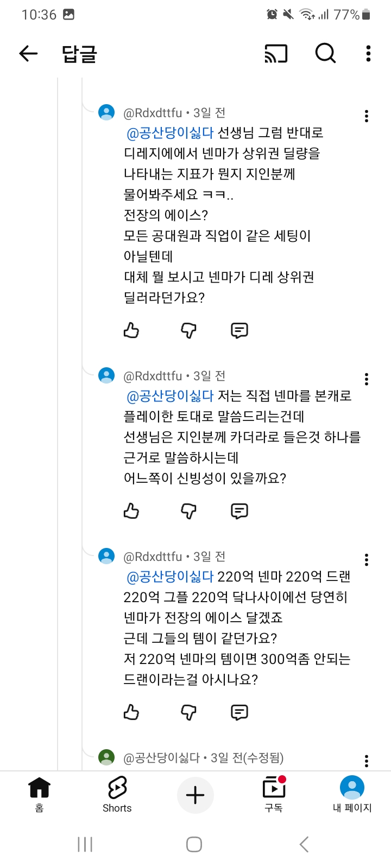Screen dimensions: 391x868
Task: Open options menu for the first reply
Action: click(367, 116)
